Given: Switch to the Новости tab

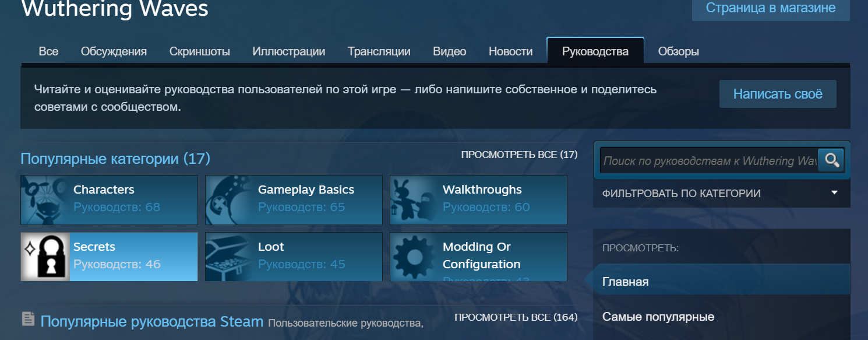Looking at the screenshot, I should [511, 51].
